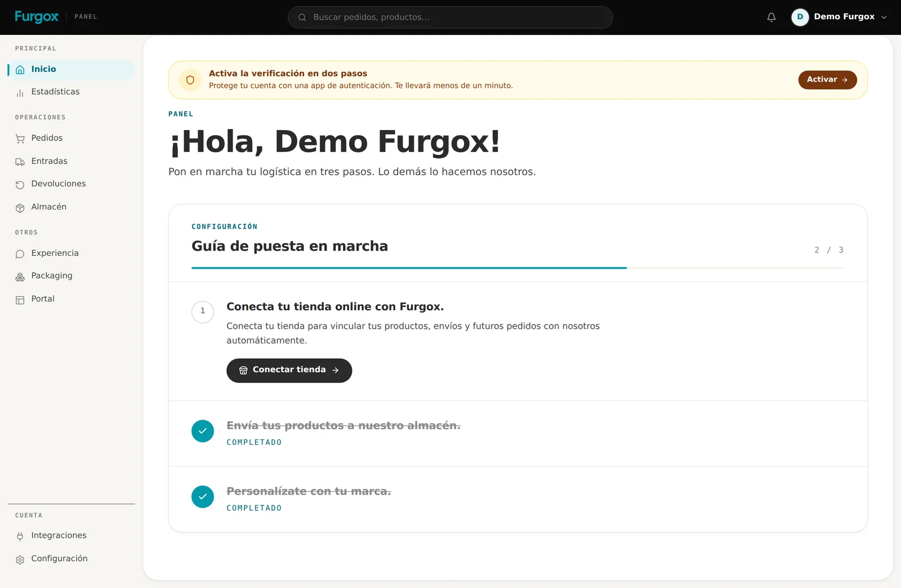The width and height of the screenshot is (901, 588).
Task: Open Configuración in the sidebar
Action: (x=71, y=558)
